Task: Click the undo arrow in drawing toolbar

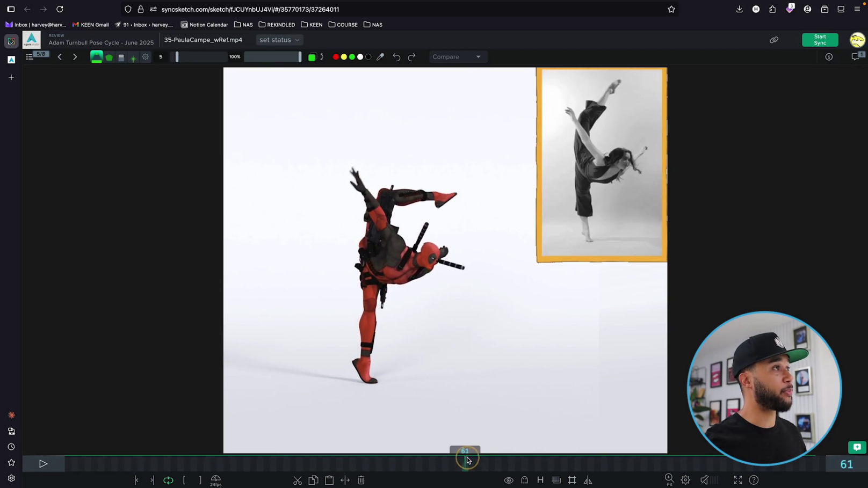Action: tap(396, 57)
